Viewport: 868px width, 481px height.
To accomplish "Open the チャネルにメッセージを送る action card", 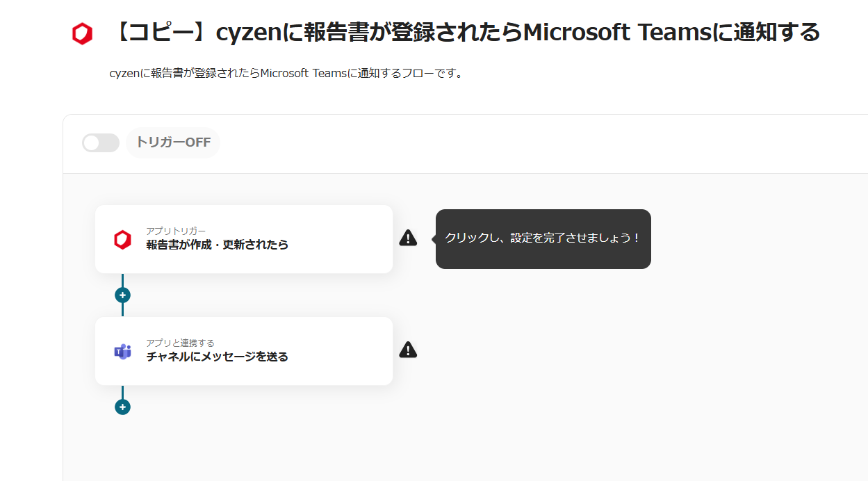I will click(x=244, y=351).
